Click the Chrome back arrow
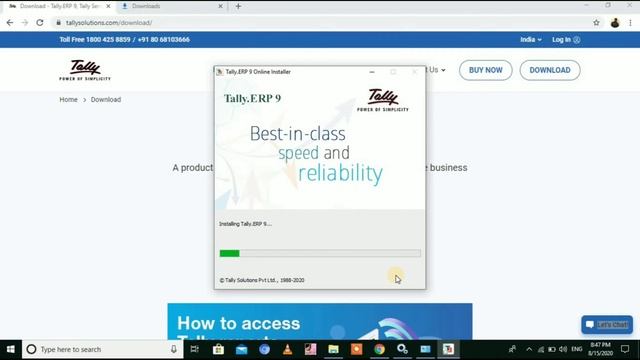 (x=10, y=23)
